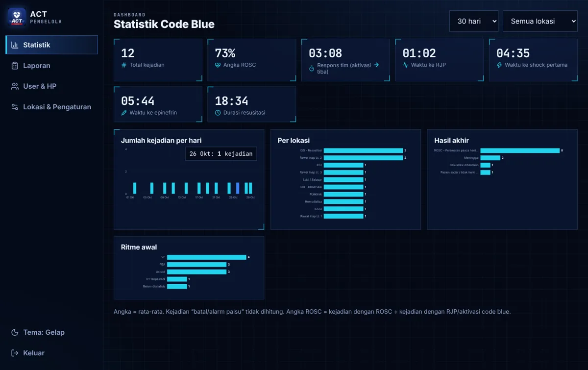588x370 pixels.
Task: Click the ICU bar in Per lokasi
Action: 343,165
